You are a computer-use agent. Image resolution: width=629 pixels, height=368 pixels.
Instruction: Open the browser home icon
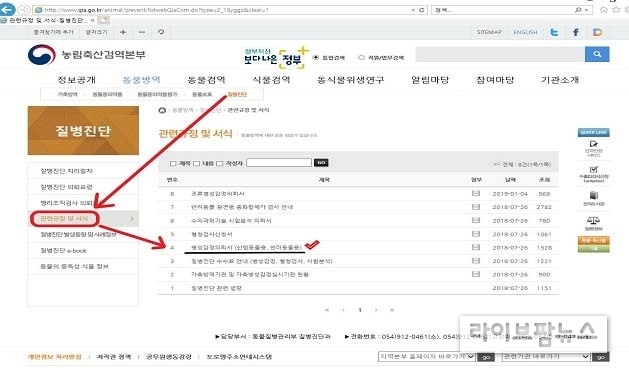coord(603,10)
